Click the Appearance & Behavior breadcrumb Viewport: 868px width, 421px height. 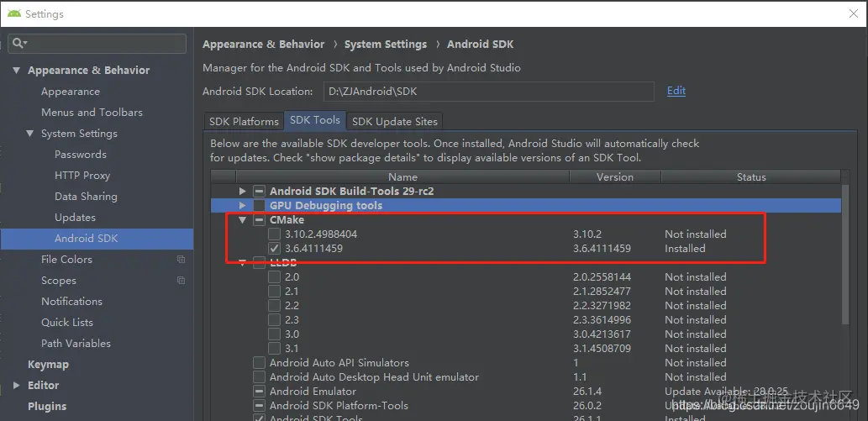pos(264,45)
